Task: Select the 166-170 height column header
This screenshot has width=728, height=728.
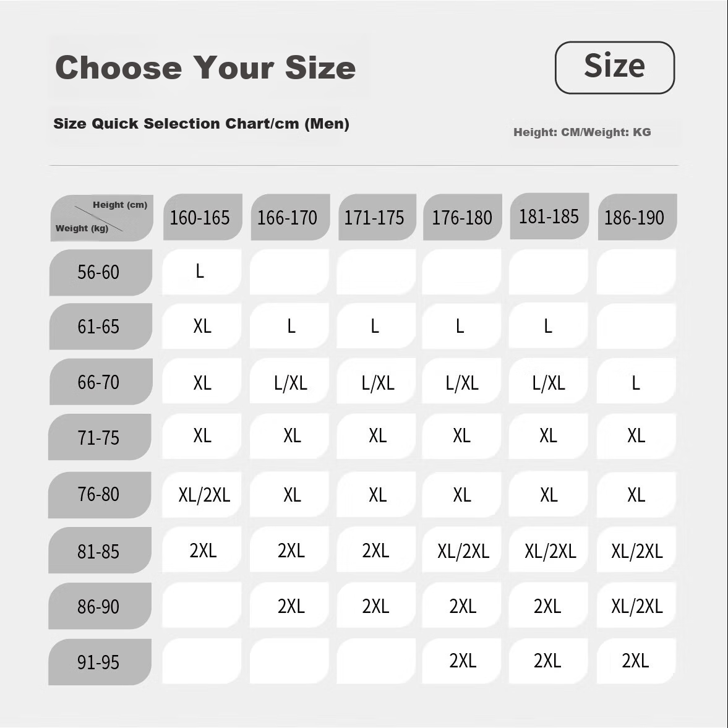Action: tap(290, 217)
